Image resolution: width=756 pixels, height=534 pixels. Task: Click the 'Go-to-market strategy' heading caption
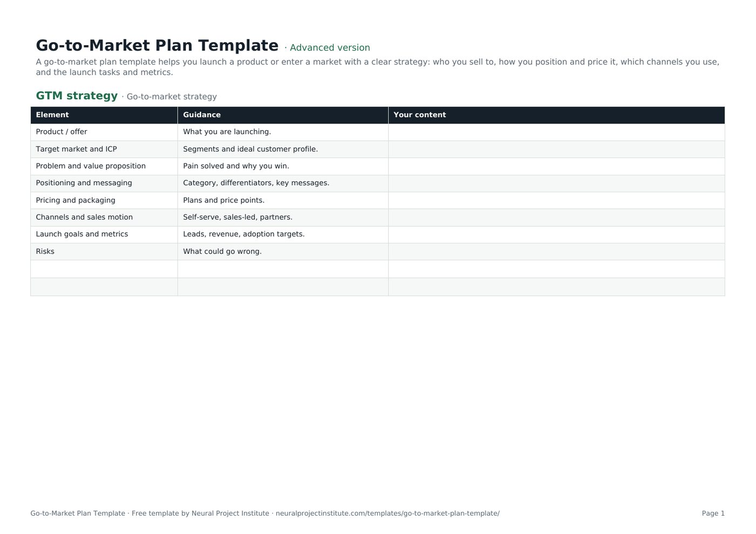pyautogui.click(x=172, y=97)
